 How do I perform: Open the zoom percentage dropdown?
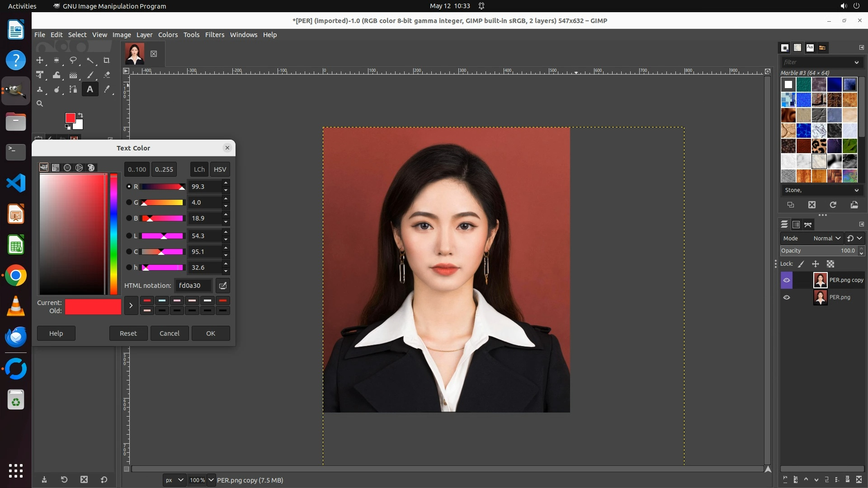tap(211, 480)
